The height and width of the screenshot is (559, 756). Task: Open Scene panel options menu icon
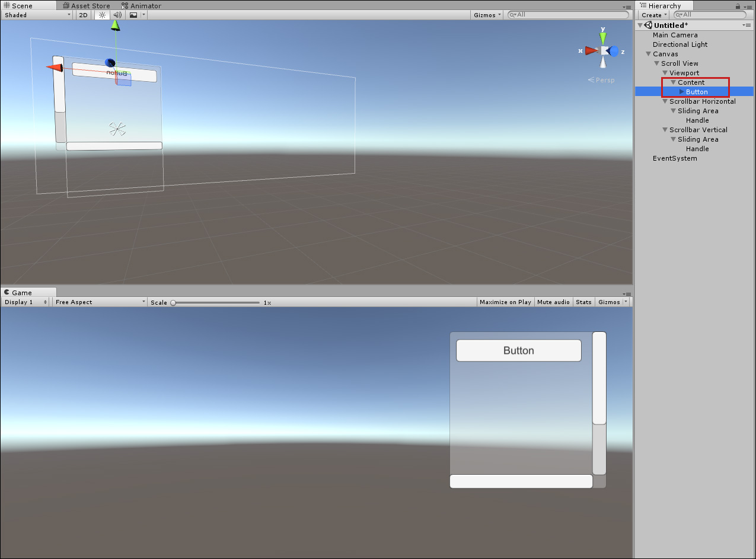click(627, 7)
